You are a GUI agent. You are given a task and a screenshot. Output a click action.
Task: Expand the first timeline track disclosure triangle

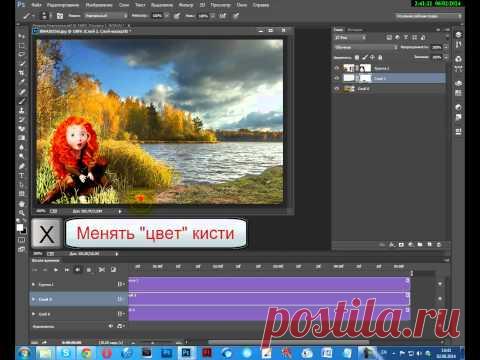[33, 284]
